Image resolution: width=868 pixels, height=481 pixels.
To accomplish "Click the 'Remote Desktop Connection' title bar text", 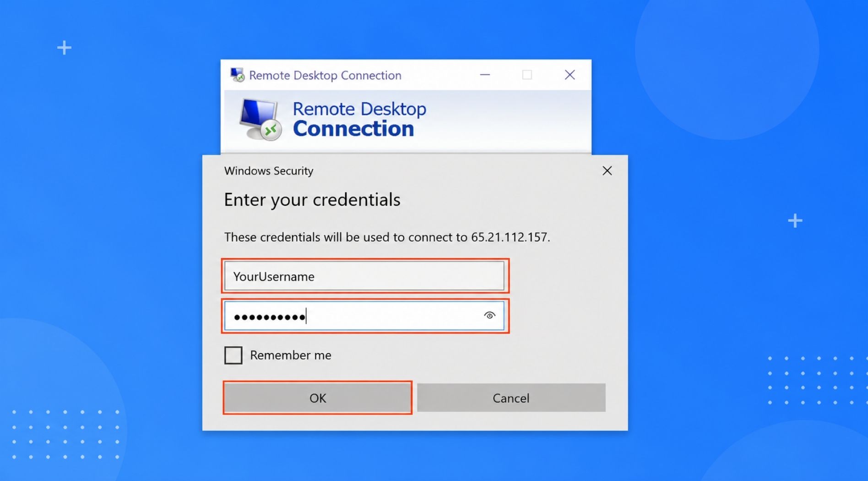I will point(325,75).
